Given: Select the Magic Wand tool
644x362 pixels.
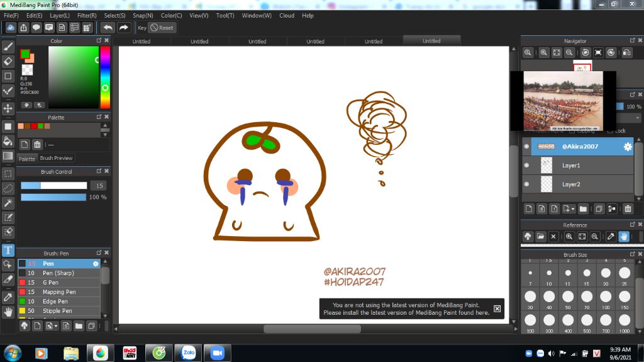Looking at the screenshot, I should click(8, 203).
